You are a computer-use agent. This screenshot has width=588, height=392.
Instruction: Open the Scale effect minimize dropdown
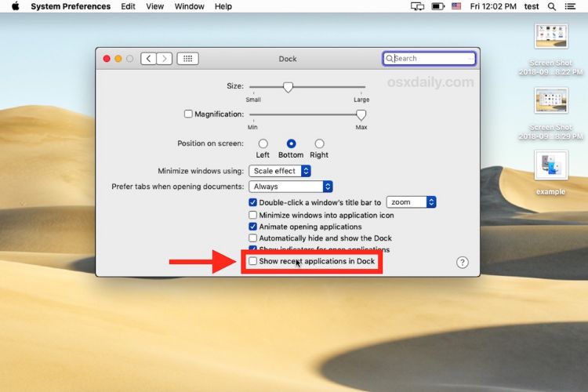[280, 171]
